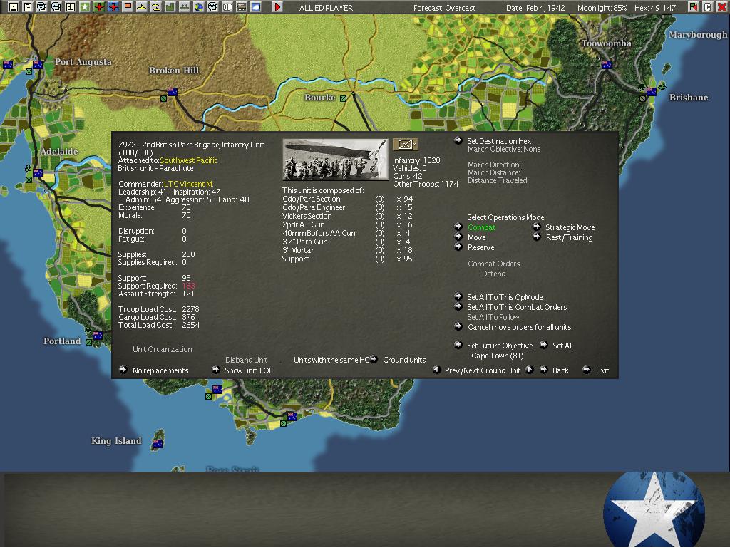Image resolution: width=730 pixels, height=560 pixels.
Task: Open the information 'i' screen icon
Action: point(71,7)
